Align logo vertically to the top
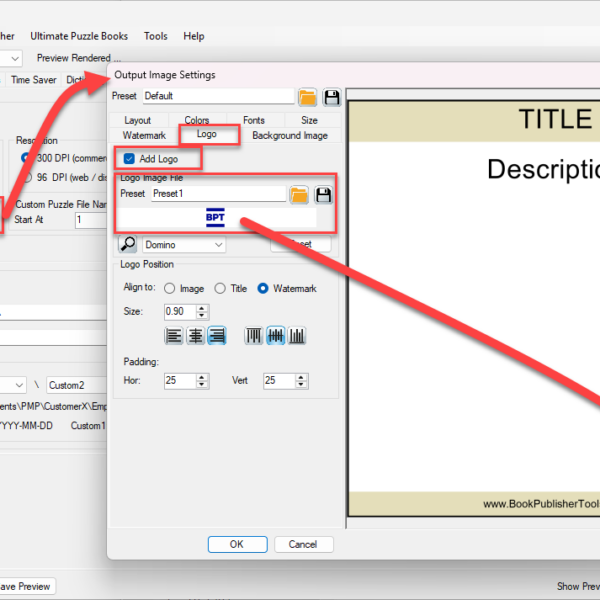The width and height of the screenshot is (600, 600). (254, 336)
